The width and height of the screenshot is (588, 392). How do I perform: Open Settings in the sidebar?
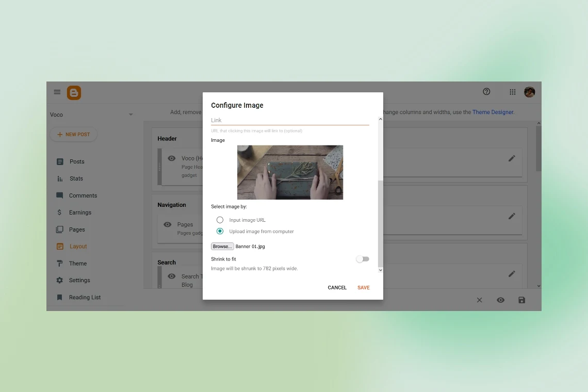tap(79, 280)
